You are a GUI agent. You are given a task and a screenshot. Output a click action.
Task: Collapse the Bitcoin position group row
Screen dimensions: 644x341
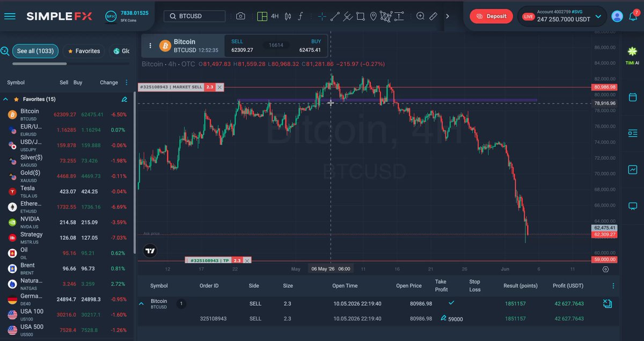[x=142, y=303]
